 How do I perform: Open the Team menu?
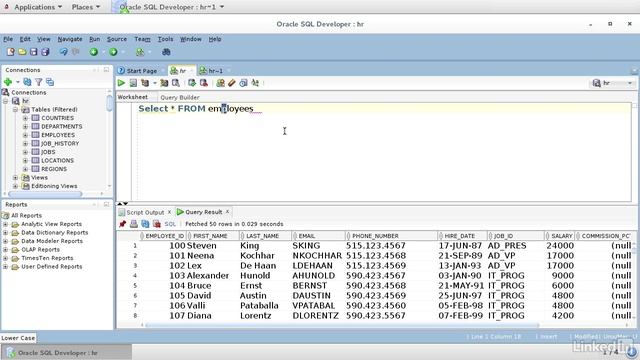coord(142,39)
